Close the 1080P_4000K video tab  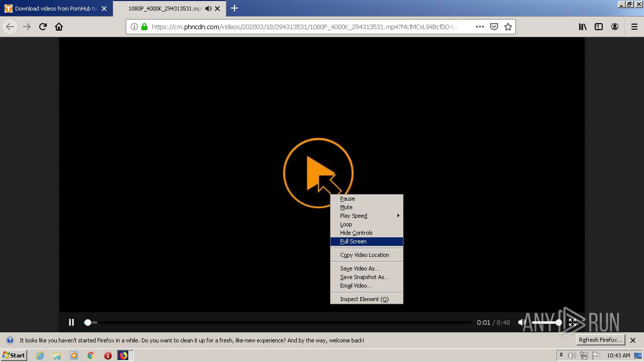(x=218, y=9)
